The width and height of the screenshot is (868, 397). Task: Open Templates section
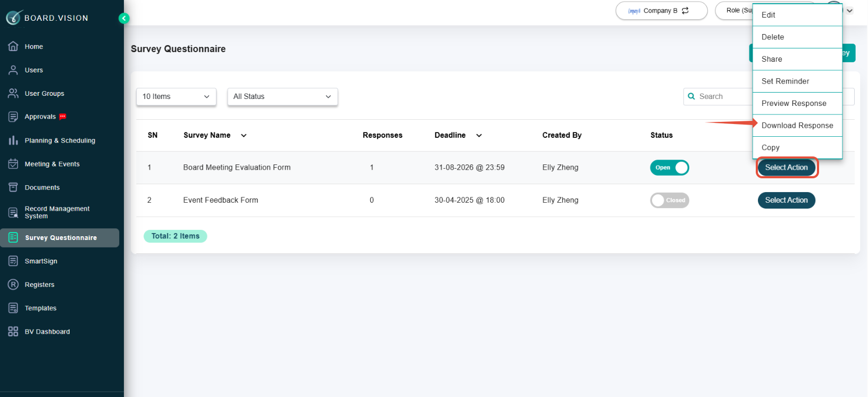(x=40, y=308)
